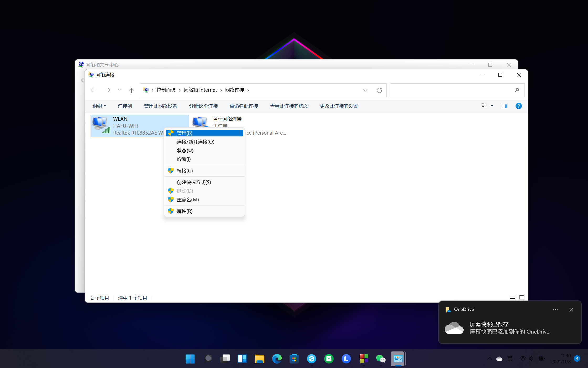The width and height of the screenshot is (588, 368).
Task: Open help via blue question mark icon
Action: pyautogui.click(x=518, y=106)
